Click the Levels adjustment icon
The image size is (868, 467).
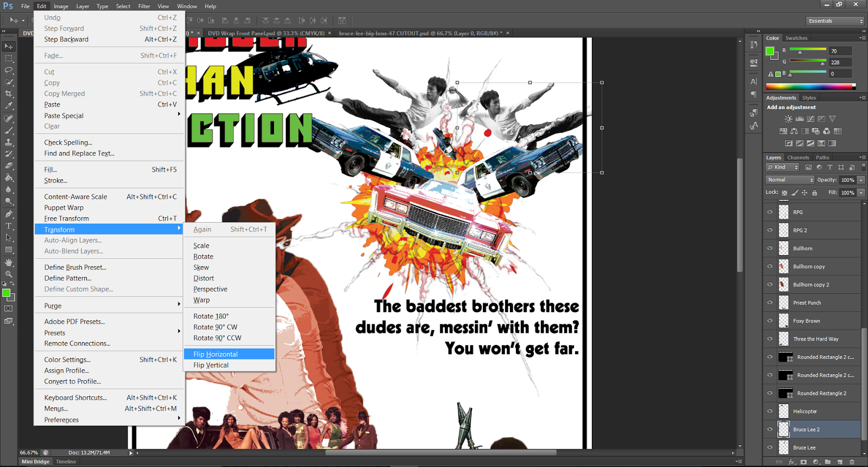(800, 119)
